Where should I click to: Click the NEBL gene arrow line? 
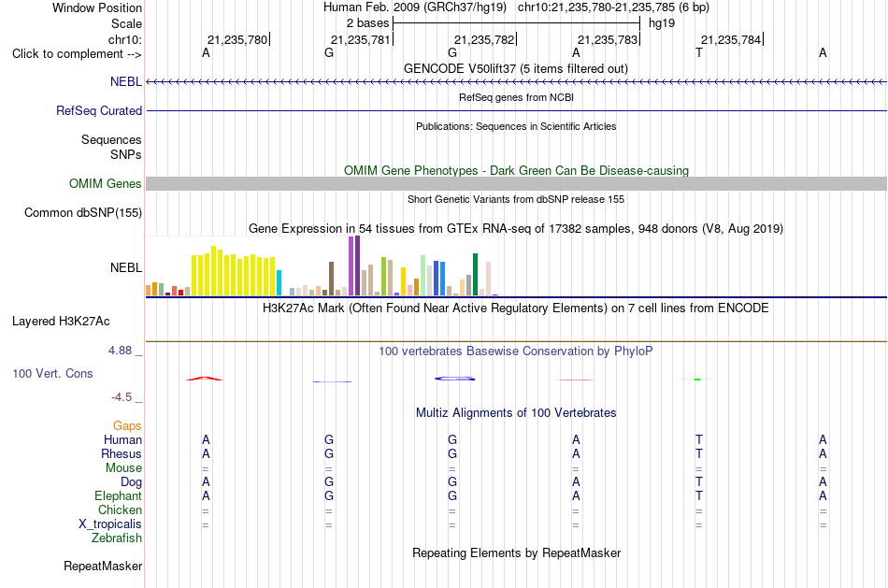(x=516, y=82)
